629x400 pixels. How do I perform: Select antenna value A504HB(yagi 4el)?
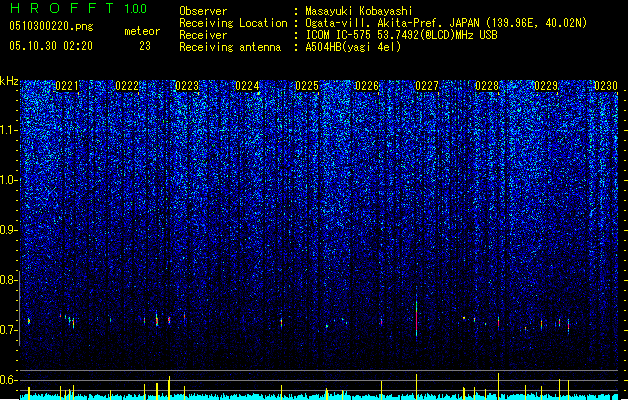click(x=353, y=47)
